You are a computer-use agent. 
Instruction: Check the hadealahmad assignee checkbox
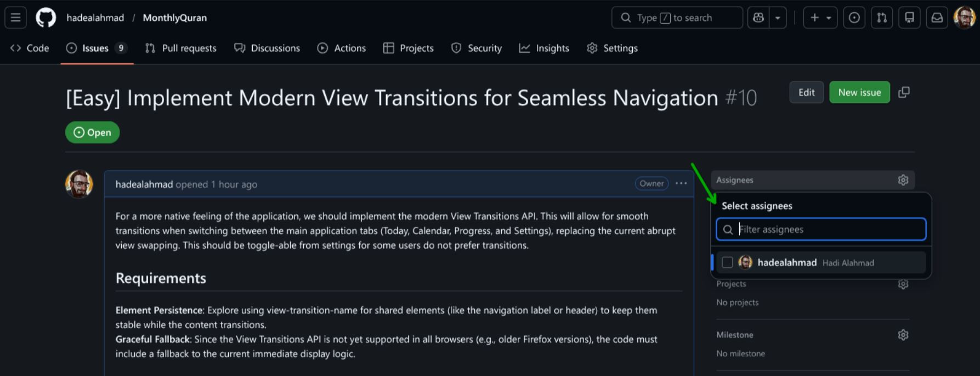(727, 262)
